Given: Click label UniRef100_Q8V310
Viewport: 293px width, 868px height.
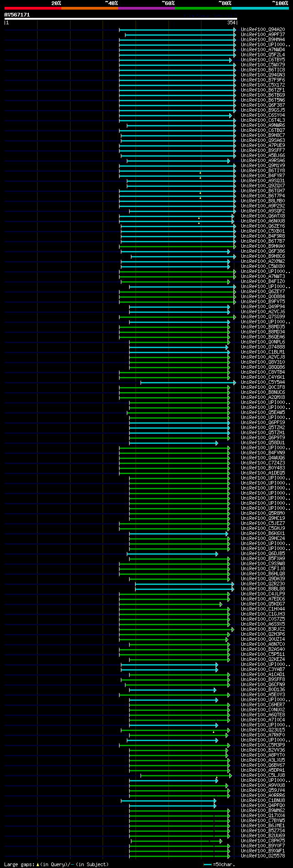Looking at the screenshot, I should tap(263, 362).
